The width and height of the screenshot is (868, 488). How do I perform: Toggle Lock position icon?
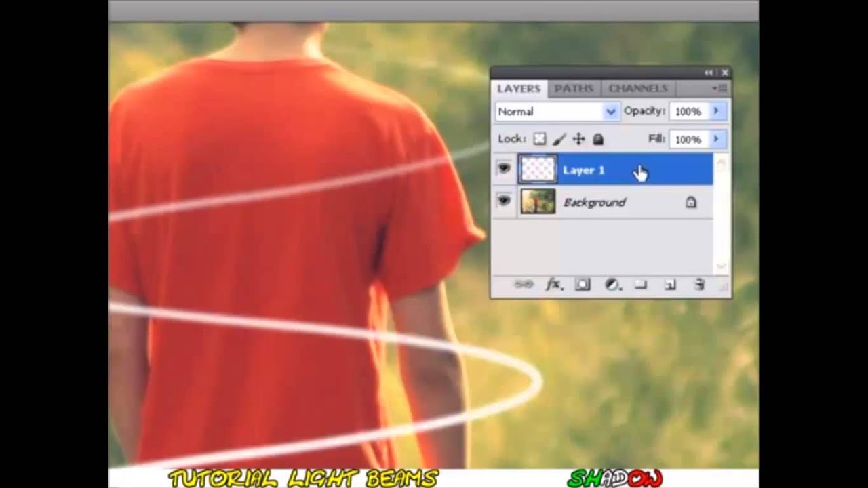click(x=578, y=139)
